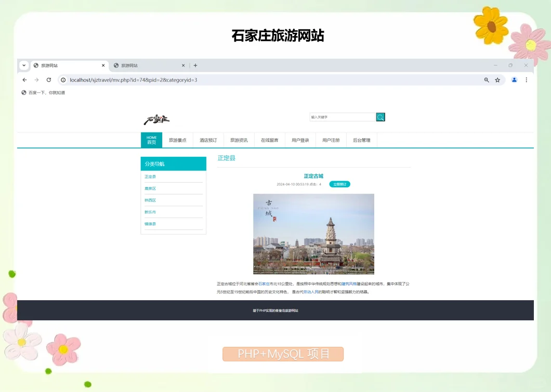
Task: Open the tab search chevron dropdown
Action: [x=23, y=65]
